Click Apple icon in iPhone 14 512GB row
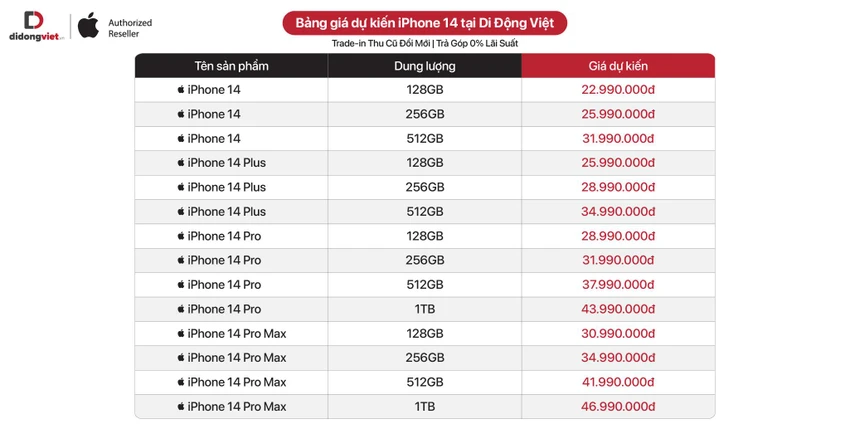The height and width of the screenshot is (424, 850). (x=181, y=138)
